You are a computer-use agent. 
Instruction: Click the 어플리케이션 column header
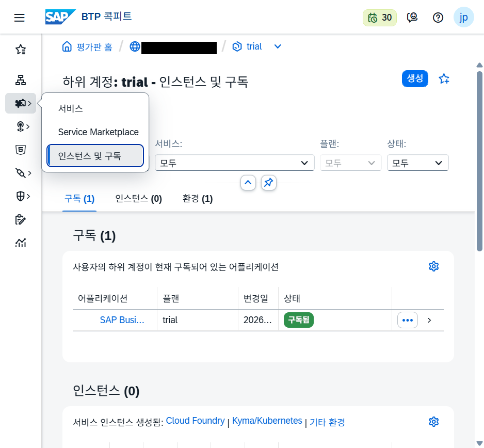(x=115, y=298)
